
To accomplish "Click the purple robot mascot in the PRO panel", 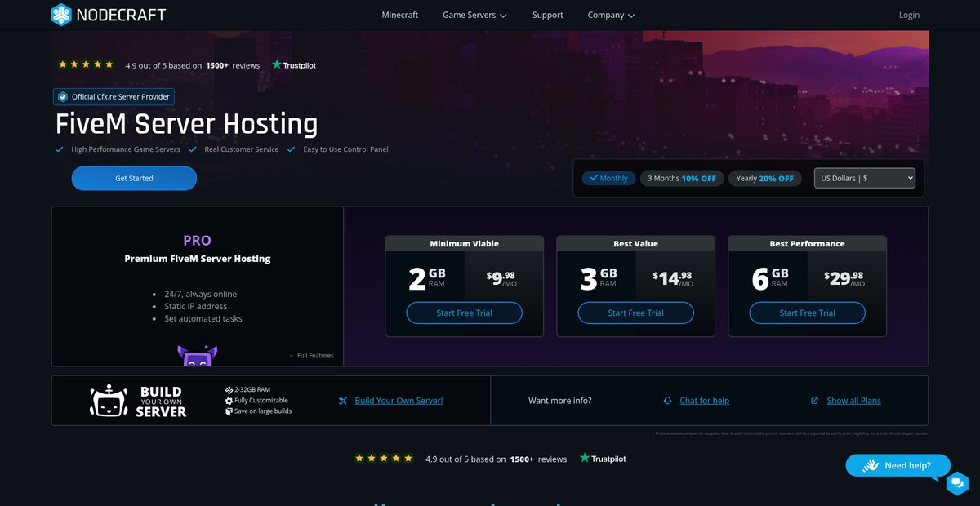I will 197,355.
